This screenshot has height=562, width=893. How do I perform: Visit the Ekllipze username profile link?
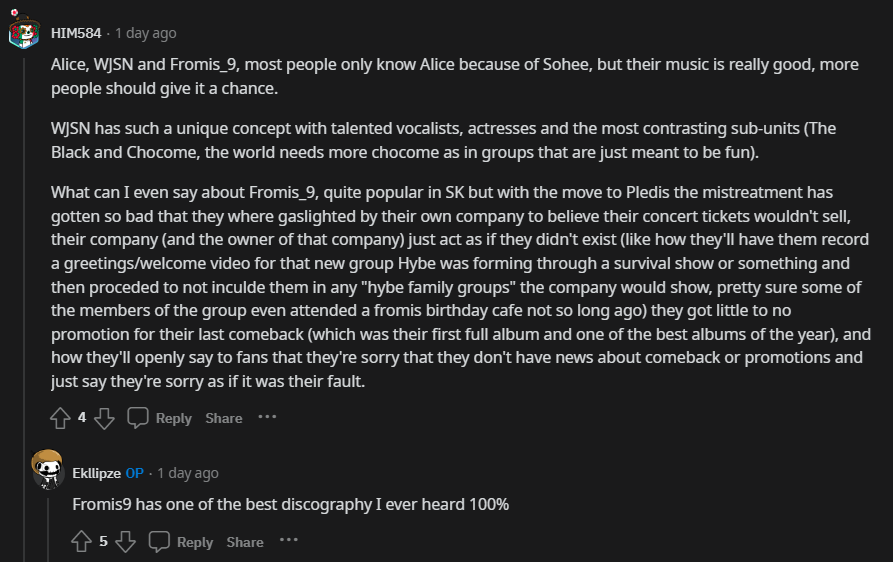(96, 473)
